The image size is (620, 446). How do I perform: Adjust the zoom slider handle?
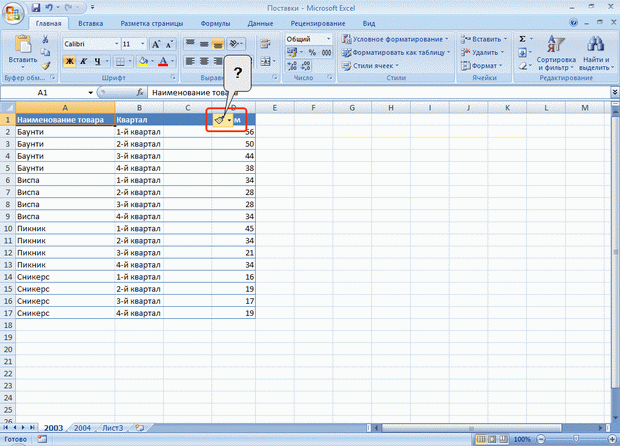576,439
